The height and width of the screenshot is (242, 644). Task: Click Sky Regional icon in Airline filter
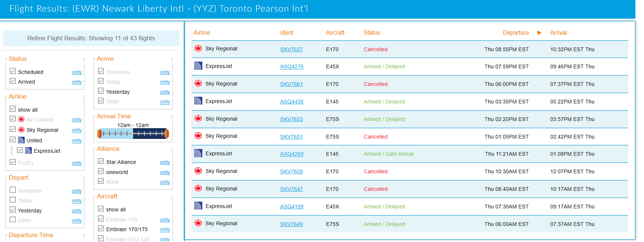click(x=21, y=130)
